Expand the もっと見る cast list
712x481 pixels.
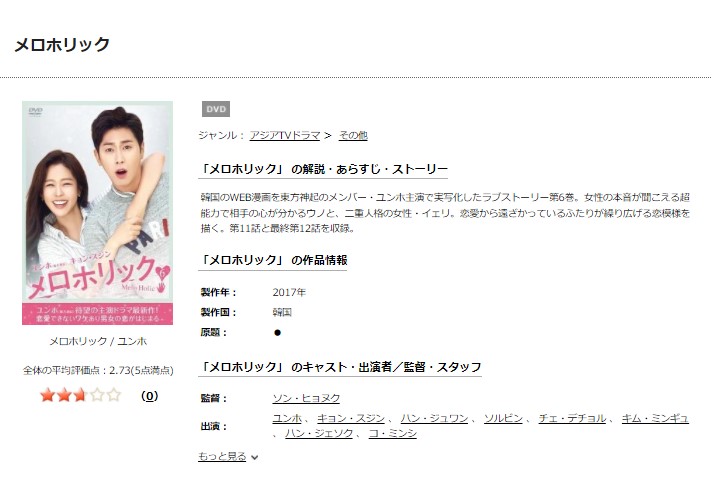222,456
